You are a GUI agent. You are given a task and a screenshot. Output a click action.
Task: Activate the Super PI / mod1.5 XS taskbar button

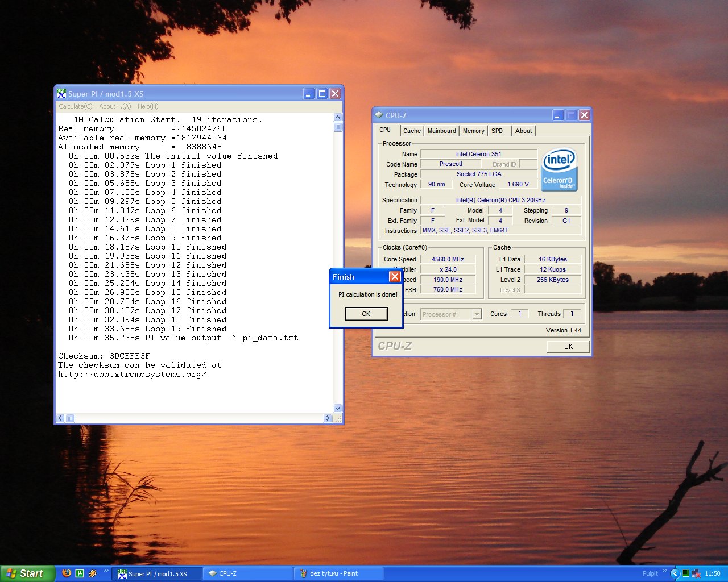point(157,574)
